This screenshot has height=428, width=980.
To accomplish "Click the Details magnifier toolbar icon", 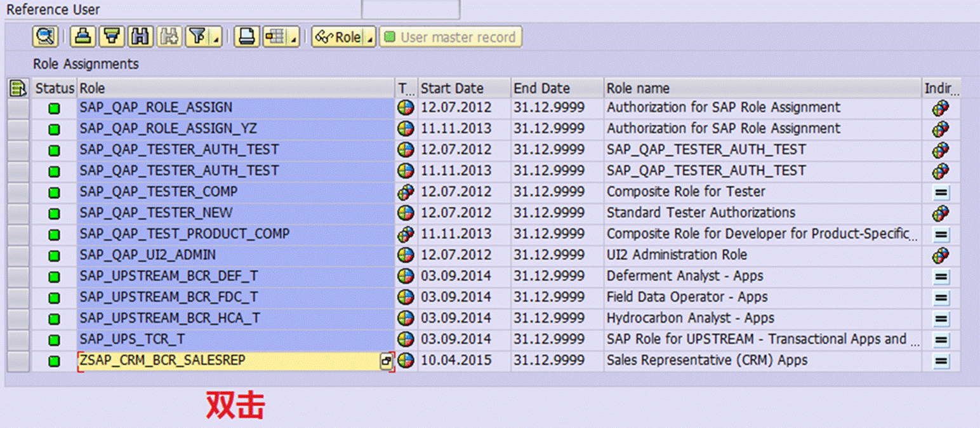I will (45, 37).
